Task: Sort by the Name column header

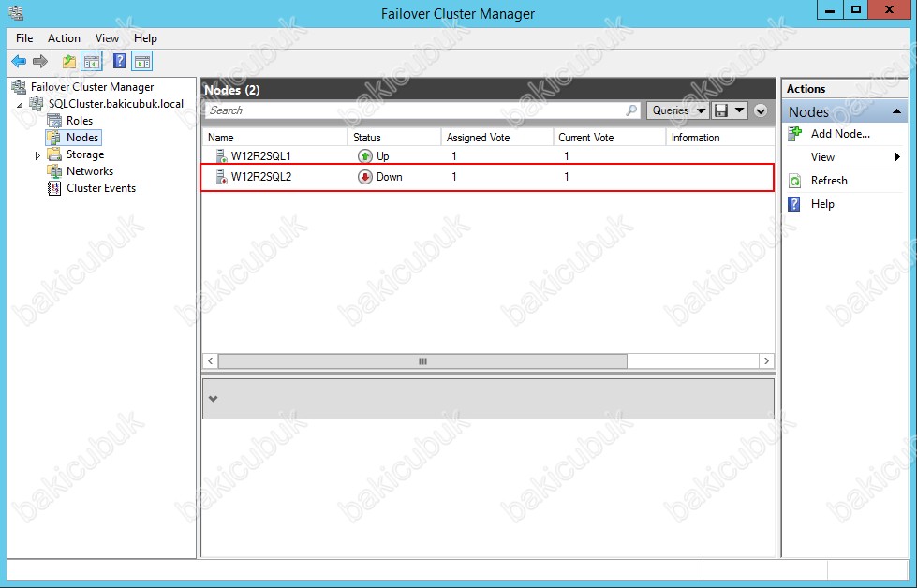Action: [x=274, y=138]
